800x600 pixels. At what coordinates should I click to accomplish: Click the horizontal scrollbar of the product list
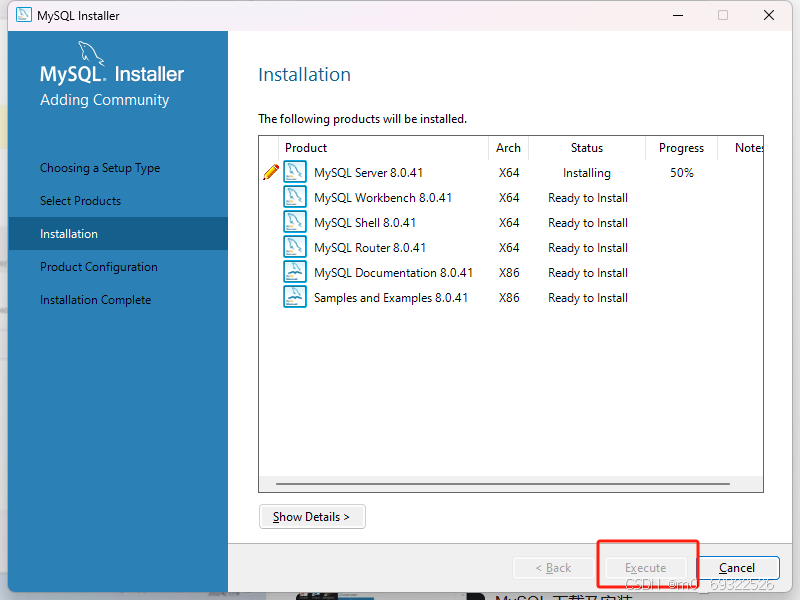point(503,483)
